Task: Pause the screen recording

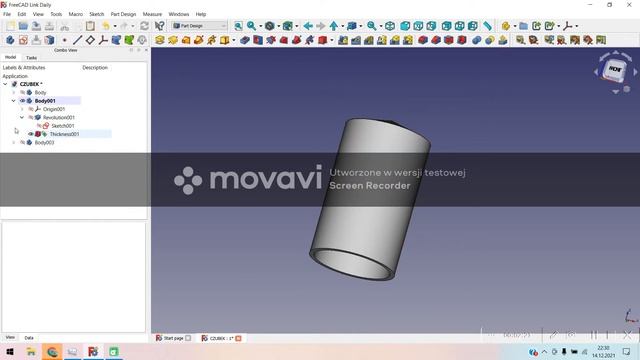Action: [594, 335]
